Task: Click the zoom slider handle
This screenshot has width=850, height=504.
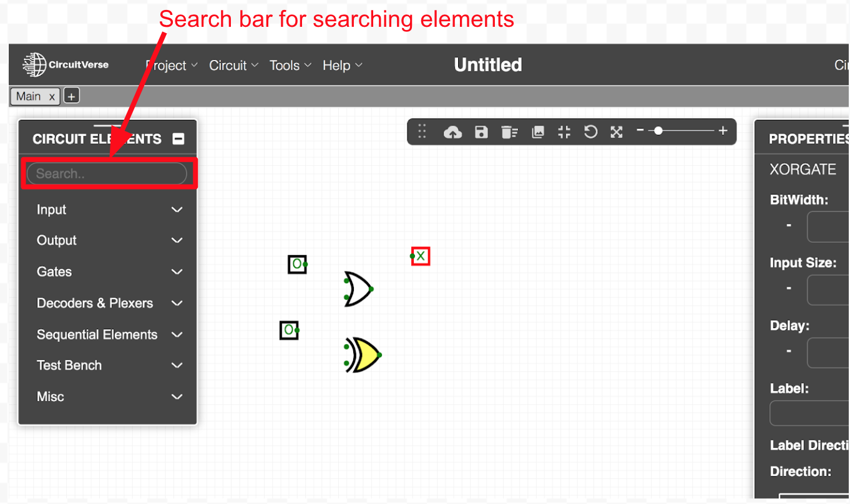Action: click(x=658, y=131)
